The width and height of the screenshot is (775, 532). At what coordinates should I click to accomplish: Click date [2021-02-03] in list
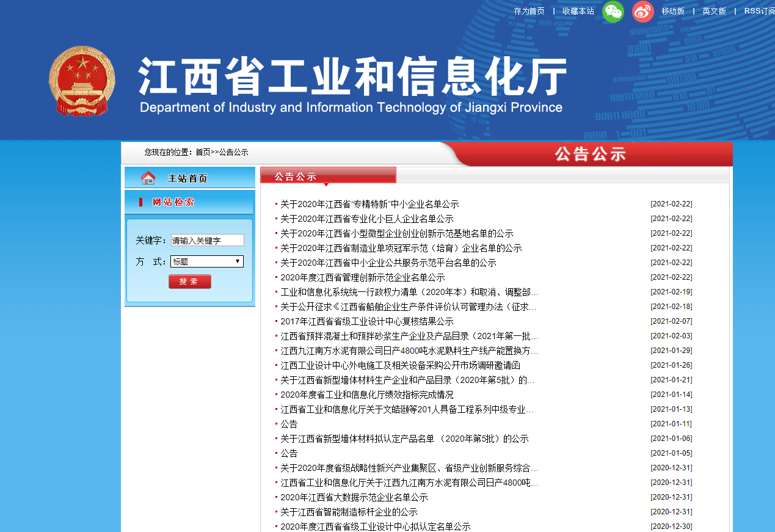pyautogui.click(x=671, y=336)
